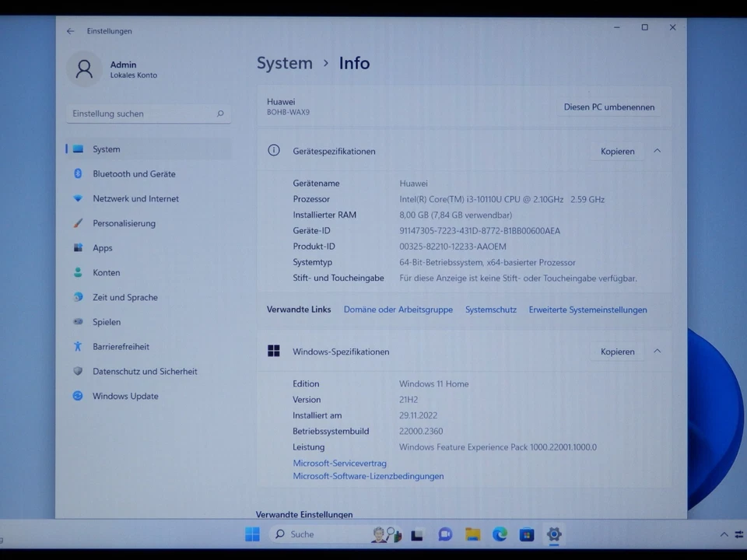This screenshot has height=560, width=747.
Task: Click the Barrierefreiheit accessibility icon
Action: [x=78, y=346]
